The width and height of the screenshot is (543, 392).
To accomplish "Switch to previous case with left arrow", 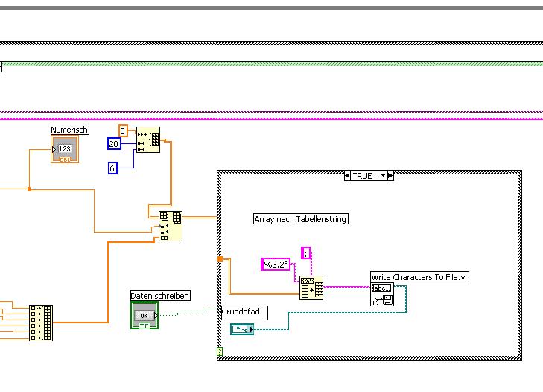I will [347, 176].
